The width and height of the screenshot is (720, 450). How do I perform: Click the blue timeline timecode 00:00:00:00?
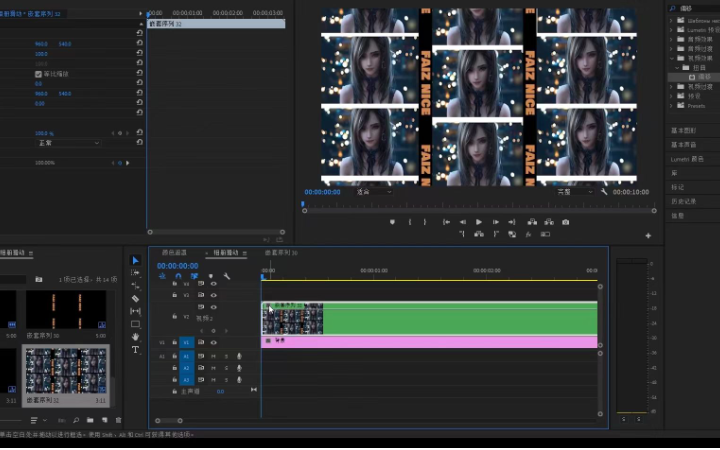pos(178,266)
